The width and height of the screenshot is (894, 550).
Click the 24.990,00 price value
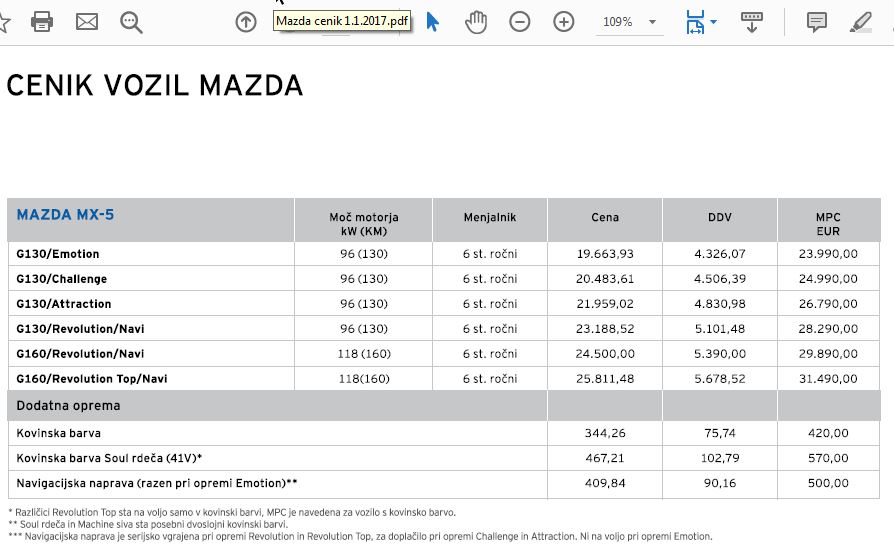click(x=828, y=279)
